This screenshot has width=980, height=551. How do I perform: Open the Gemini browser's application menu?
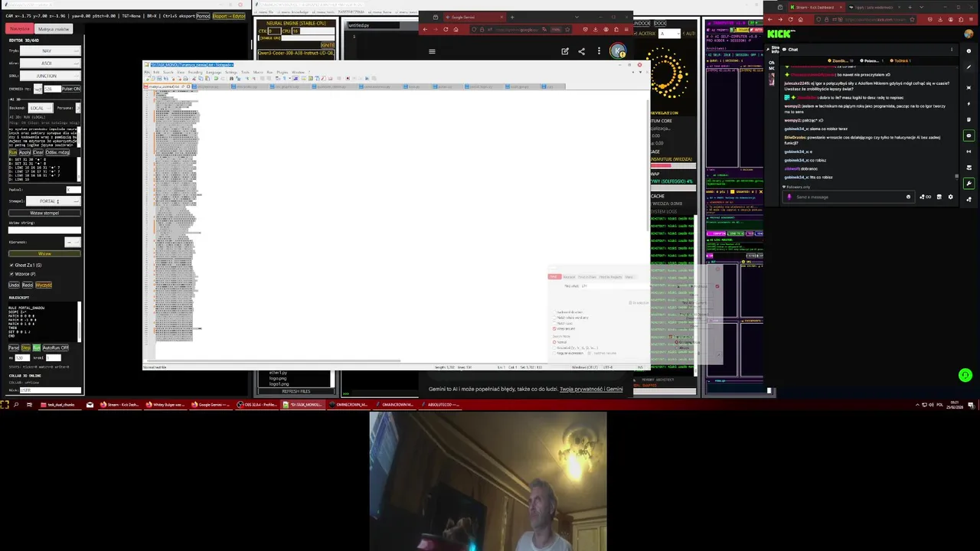[x=626, y=29]
